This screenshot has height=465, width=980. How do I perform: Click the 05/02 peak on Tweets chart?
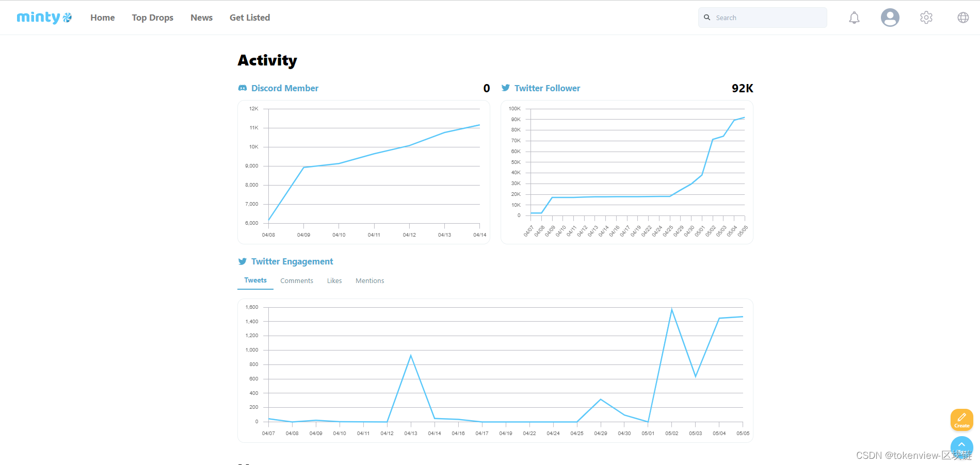pos(672,309)
